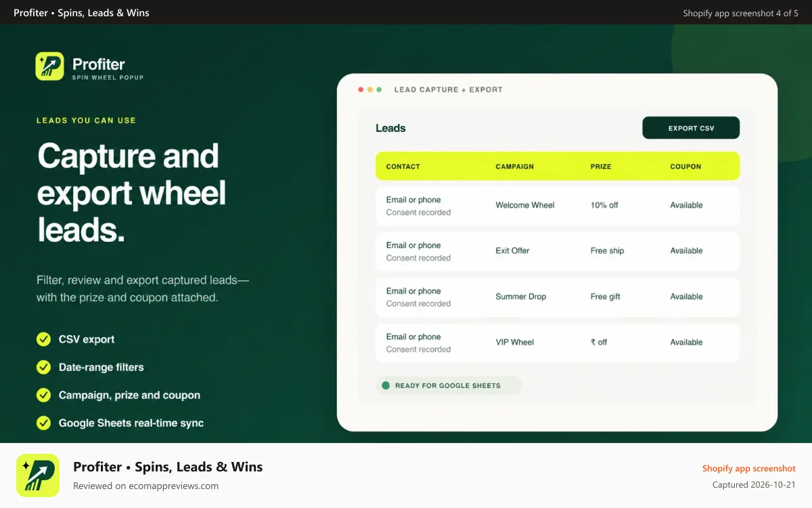Click the Captured 2026-10-21 date text

point(754,485)
